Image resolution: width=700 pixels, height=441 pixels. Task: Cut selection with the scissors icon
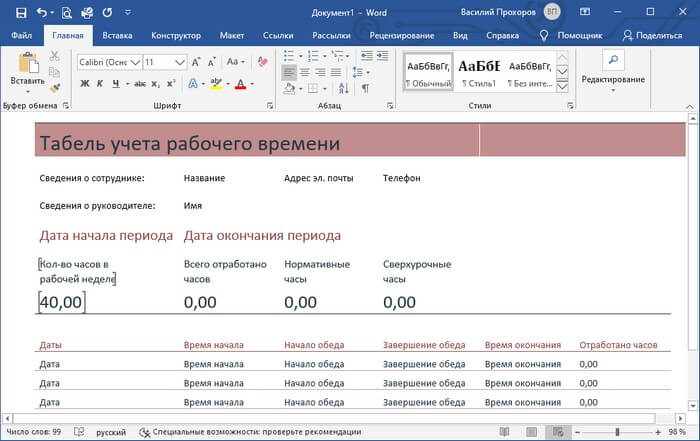click(x=54, y=56)
